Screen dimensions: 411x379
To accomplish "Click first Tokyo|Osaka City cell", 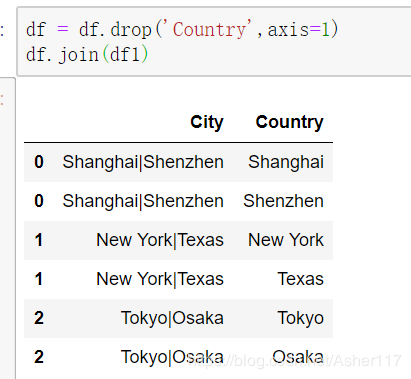I will pos(172,318).
